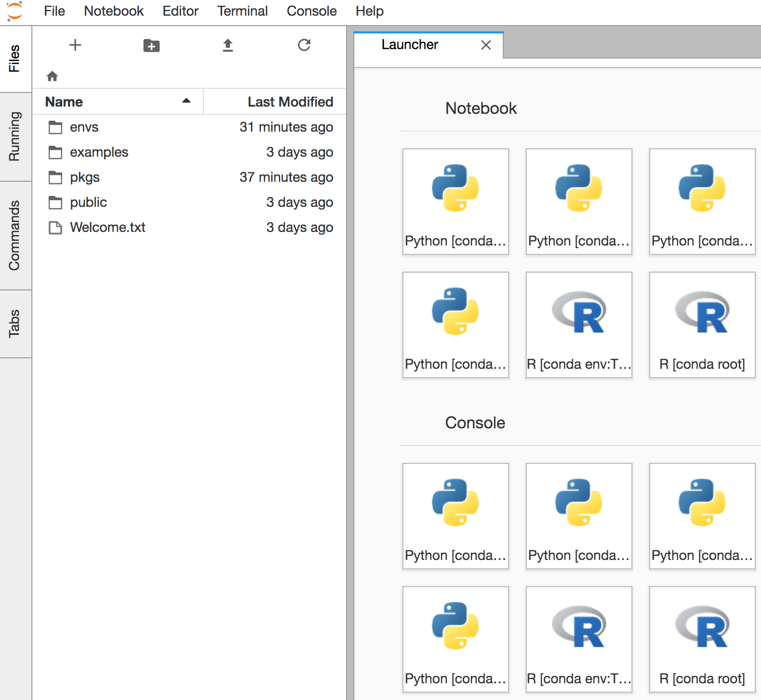Click the Notebook section heading in the Launcher
The image size is (761, 700).
[x=481, y=108]
